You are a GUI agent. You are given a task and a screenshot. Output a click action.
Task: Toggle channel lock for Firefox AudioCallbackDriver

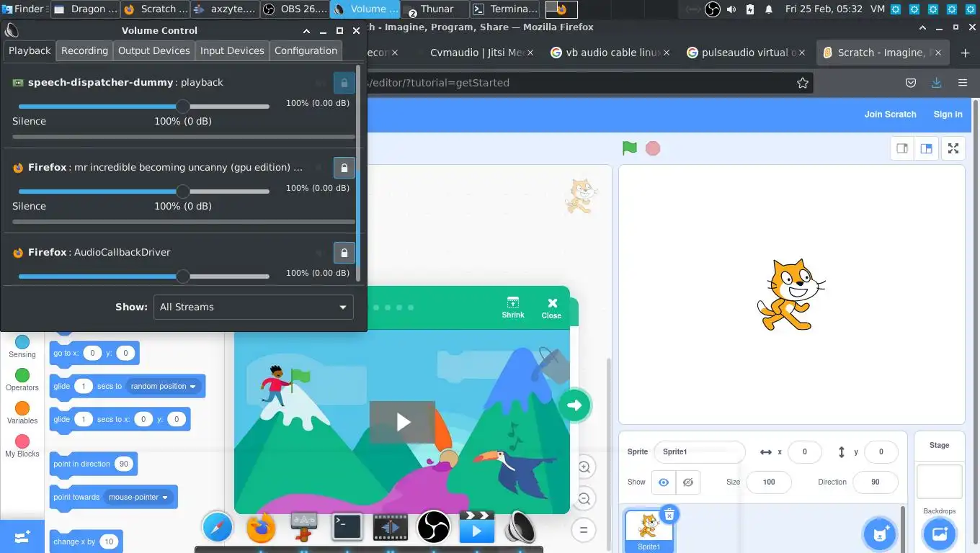click(344, 253)
